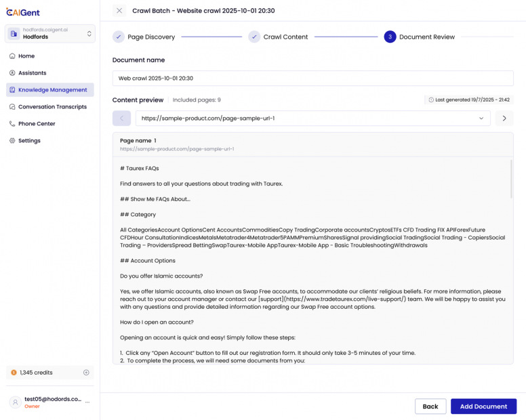Click the Home icon in sidebar
526x420 pixels.
pos(12,56)
